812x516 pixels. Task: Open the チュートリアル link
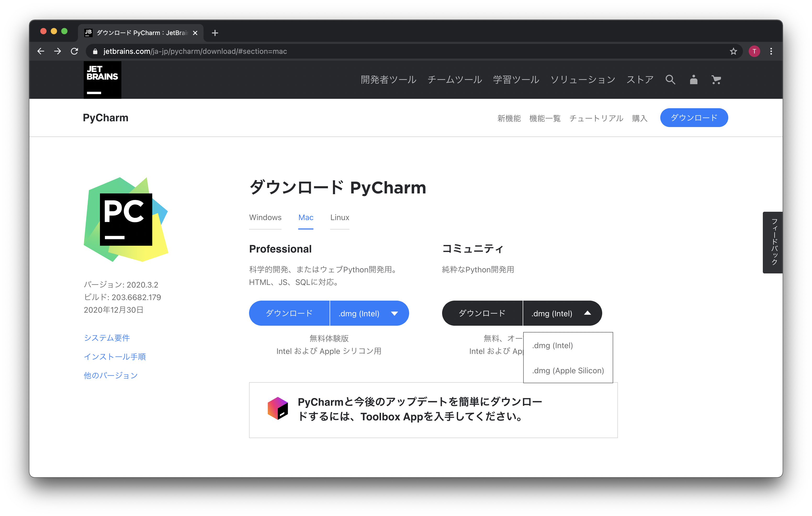point(596,118)
